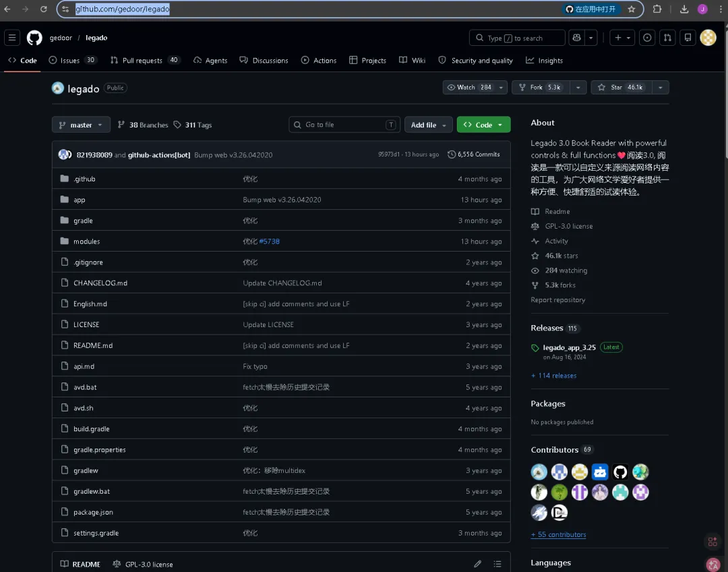
Task: Focus the Type / to search box
Action: tap(517, 38)
